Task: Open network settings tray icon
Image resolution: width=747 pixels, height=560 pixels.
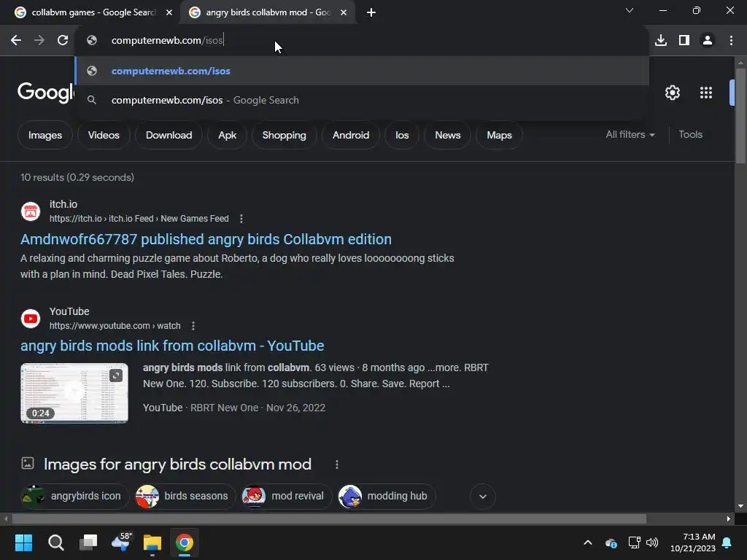Action: pos(634,542)
